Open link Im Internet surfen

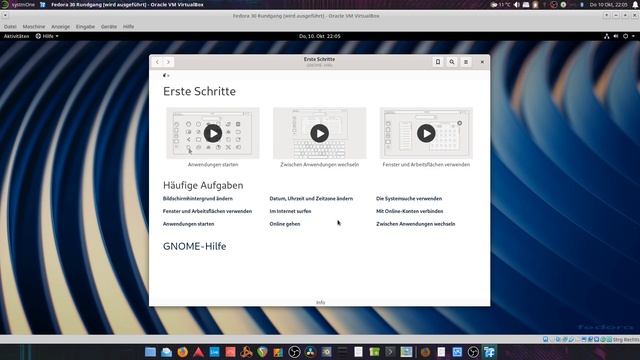click(x=290, y=211)
